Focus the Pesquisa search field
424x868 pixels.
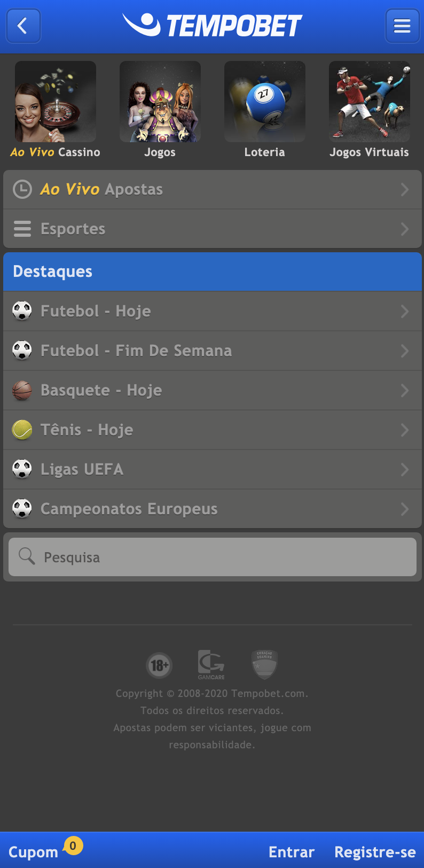(213, 557)
